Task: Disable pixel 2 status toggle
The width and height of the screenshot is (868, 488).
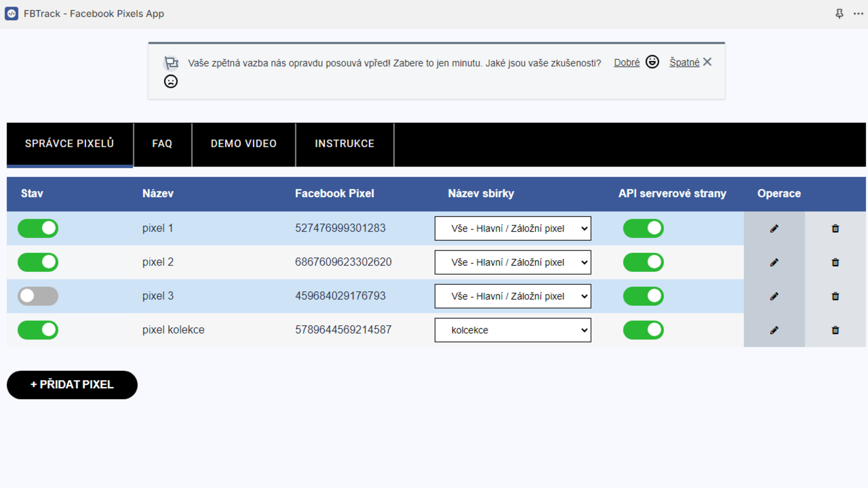Action: [38, 262]
